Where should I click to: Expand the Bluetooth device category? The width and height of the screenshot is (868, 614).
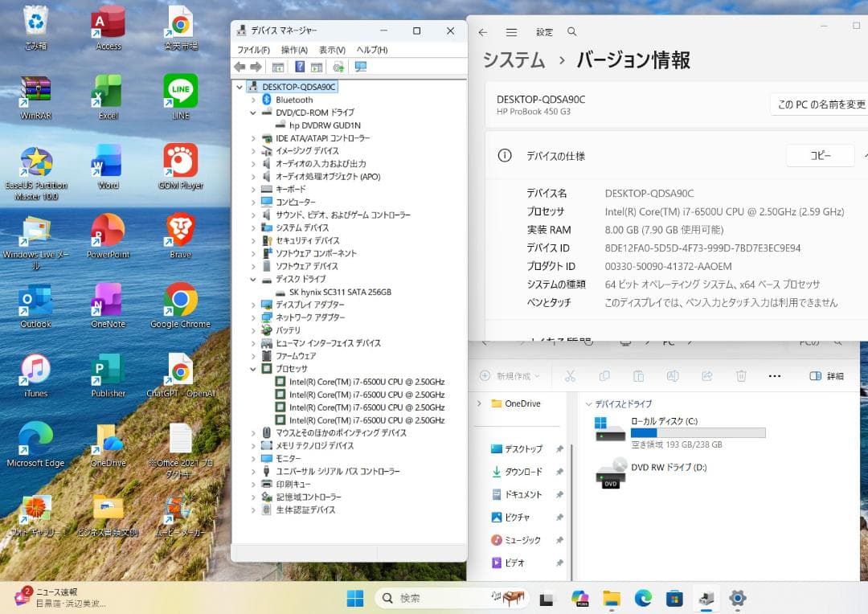point(254,99)
